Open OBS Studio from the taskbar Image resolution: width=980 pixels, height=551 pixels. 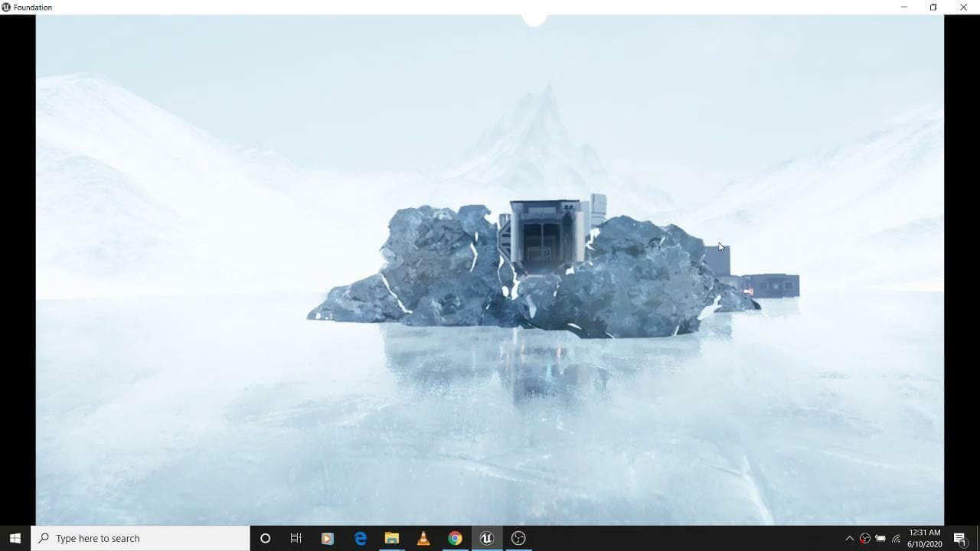coord(518,538)
